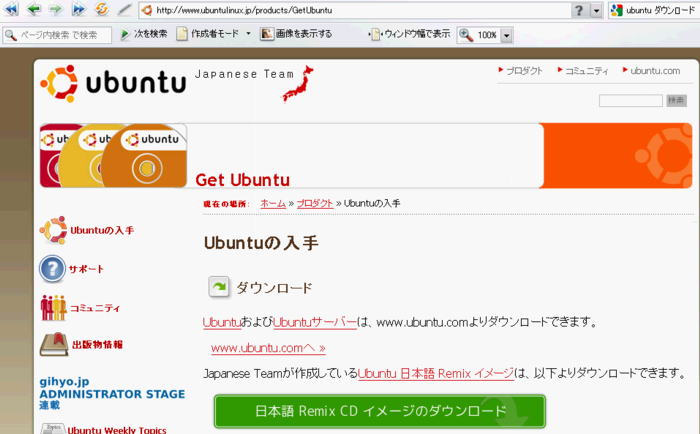Screen dimensions: 700x434
Task: Click the Ubuntu circle icon in sidebar
Action: 53,230
